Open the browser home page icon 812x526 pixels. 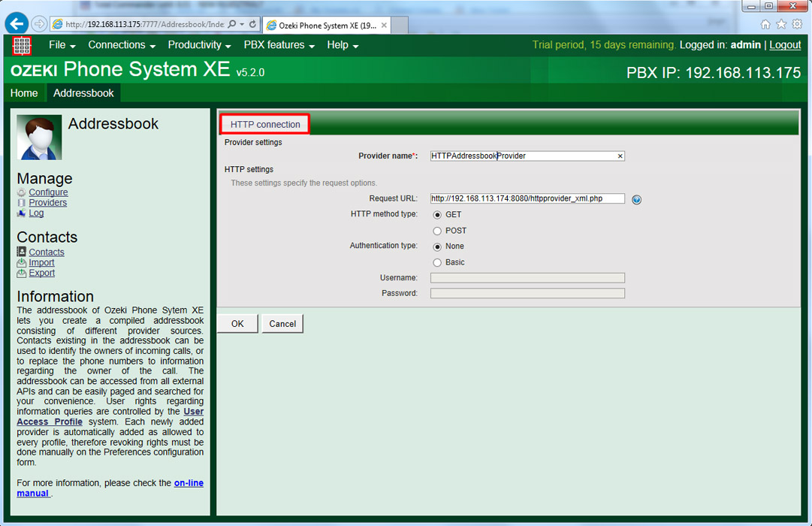[765, 24]
